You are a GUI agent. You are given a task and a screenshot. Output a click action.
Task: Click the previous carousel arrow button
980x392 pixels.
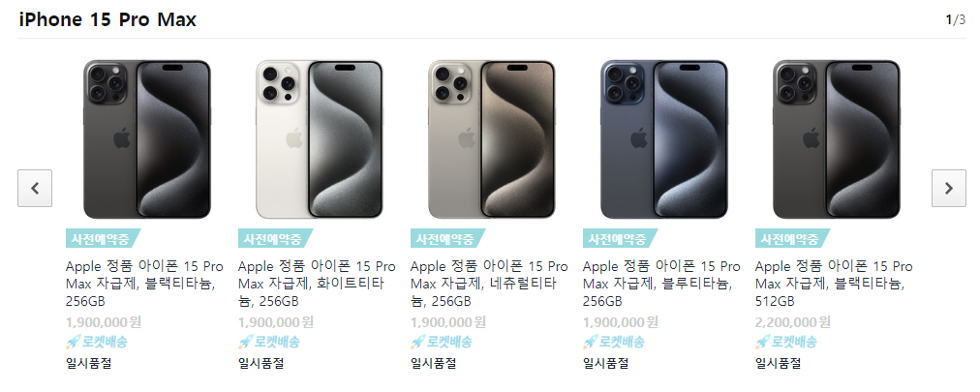pos(34,188)
